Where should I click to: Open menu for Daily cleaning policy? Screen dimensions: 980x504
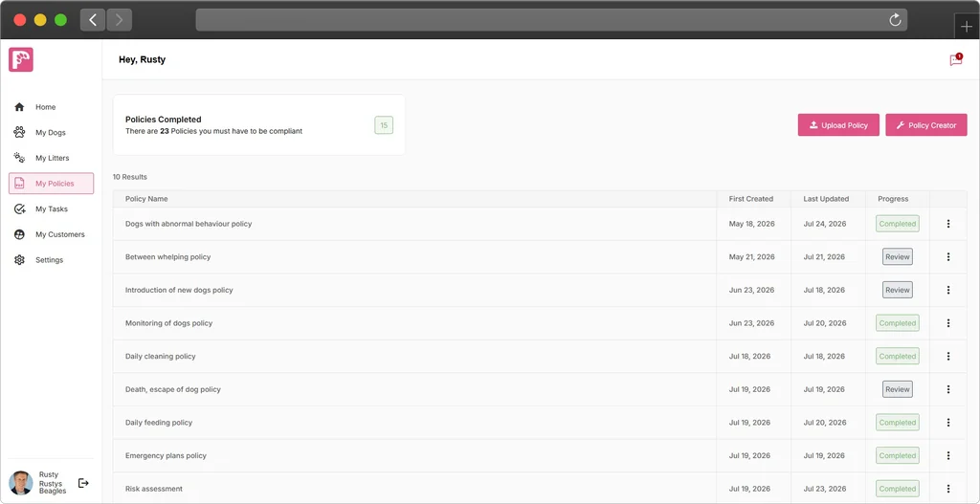(948, 356)
